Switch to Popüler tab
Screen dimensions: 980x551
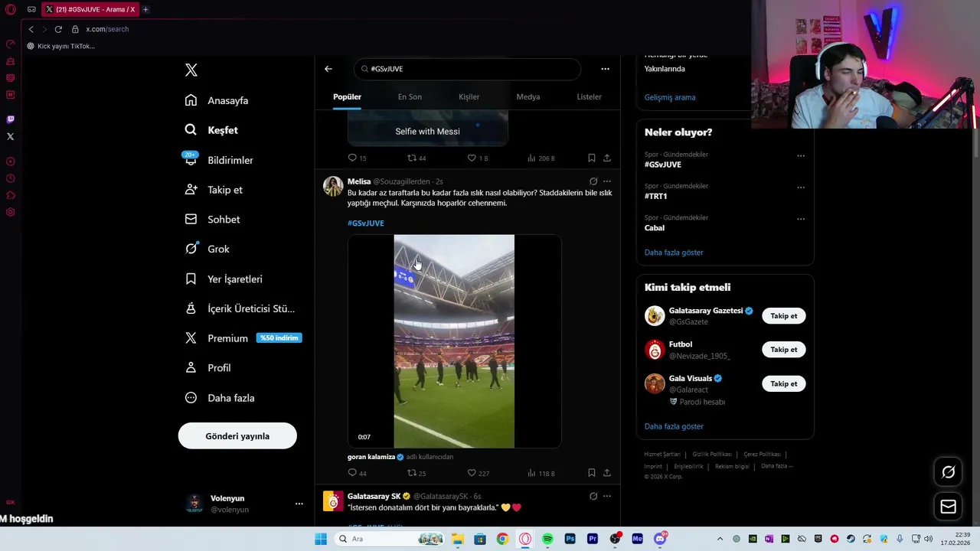pyautogui.click(x=347, y=97)
